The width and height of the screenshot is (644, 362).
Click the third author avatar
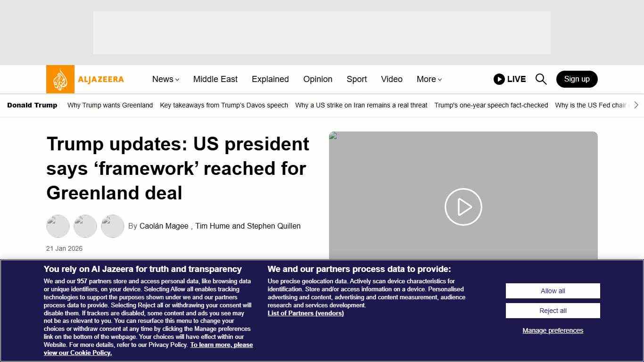click(113, 226)
